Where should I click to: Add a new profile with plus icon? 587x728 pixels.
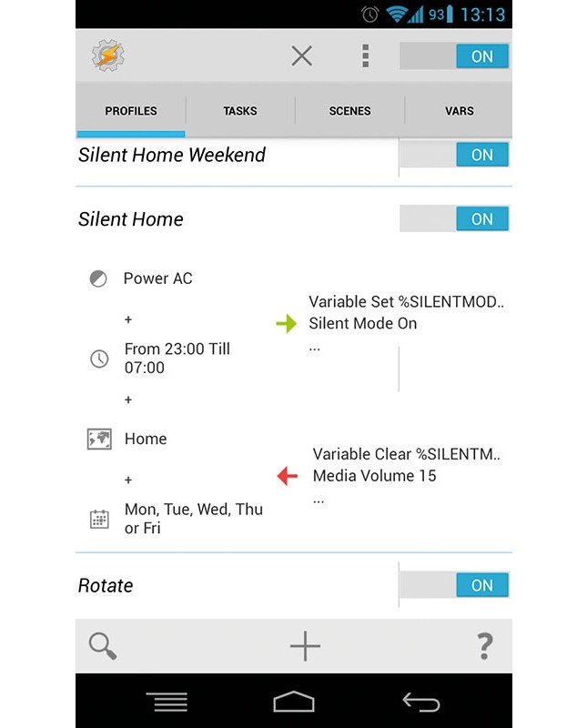click(x=305, y=646)
